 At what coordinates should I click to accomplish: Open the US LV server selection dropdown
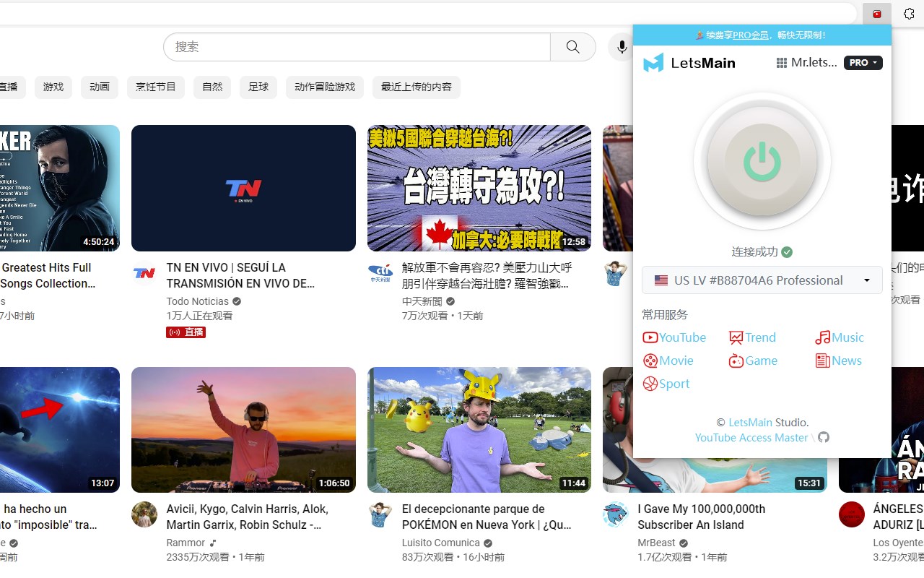(762, 280)
